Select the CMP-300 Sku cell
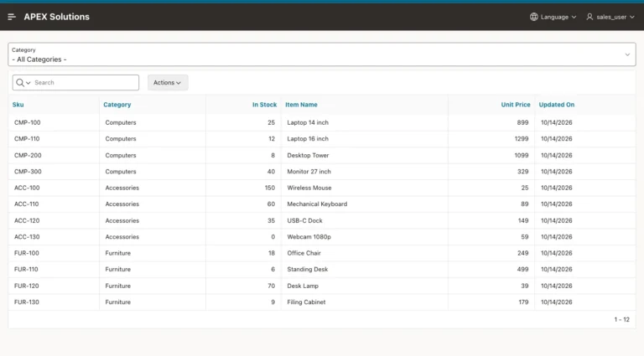644x356 pixels. tap(54, 172)
